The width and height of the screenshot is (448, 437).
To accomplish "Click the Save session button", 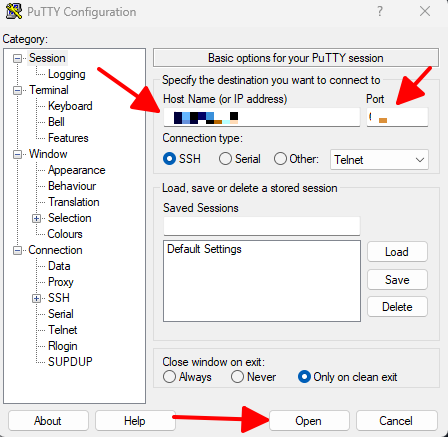I will (397, 280).
